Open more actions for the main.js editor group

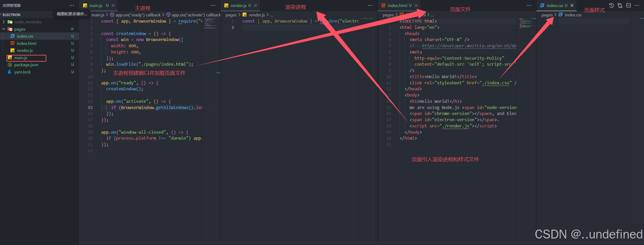[213, 5]
